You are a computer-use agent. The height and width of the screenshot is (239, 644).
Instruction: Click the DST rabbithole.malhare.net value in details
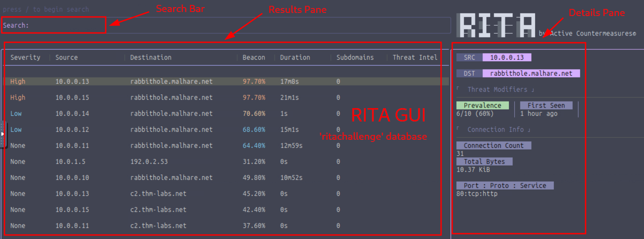531,73
